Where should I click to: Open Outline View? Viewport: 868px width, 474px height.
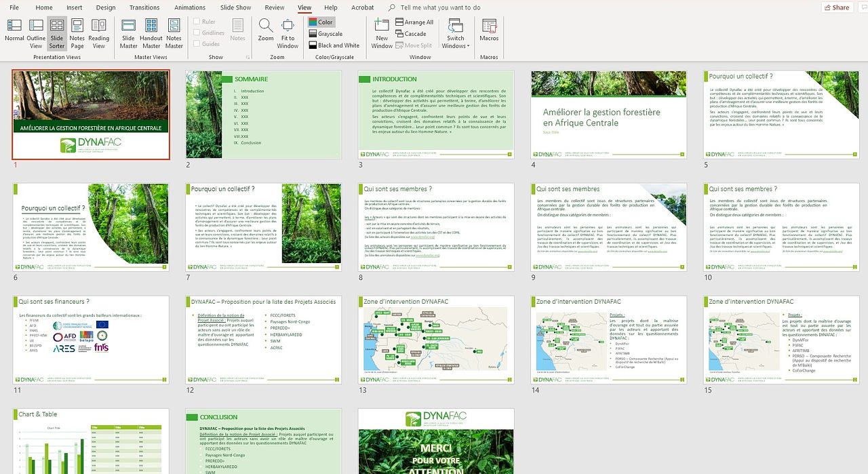click(x=36, y=32)
